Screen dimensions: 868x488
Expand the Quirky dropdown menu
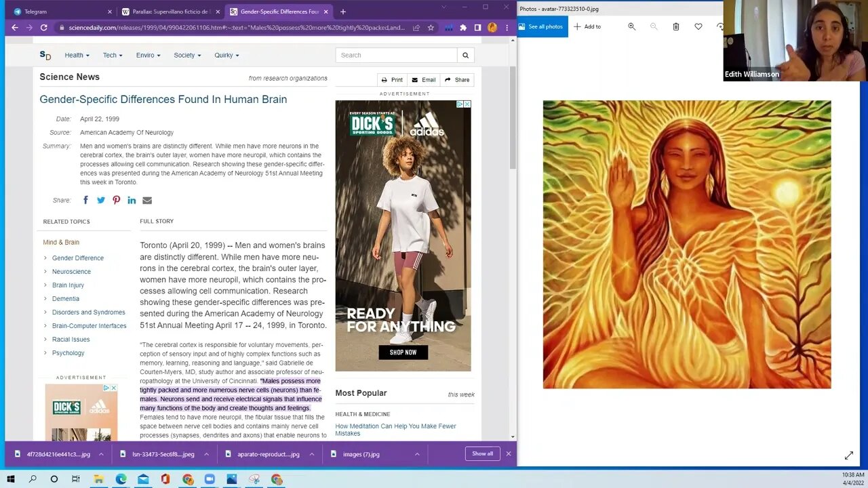(x=226, y=56)
